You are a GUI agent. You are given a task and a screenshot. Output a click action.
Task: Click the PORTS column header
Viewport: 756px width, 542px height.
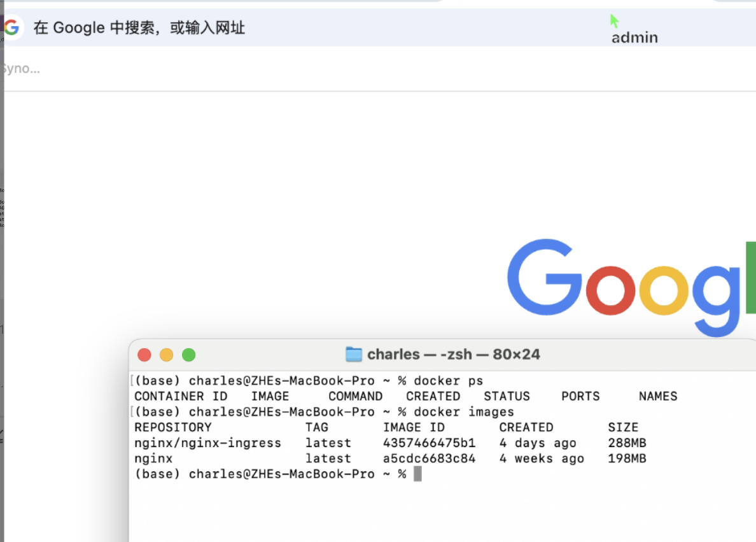(580, 396)
